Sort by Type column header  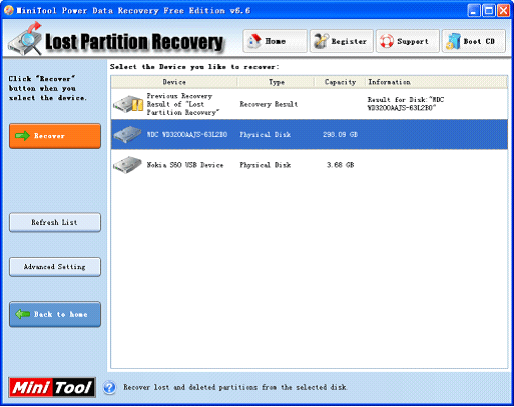276,82
